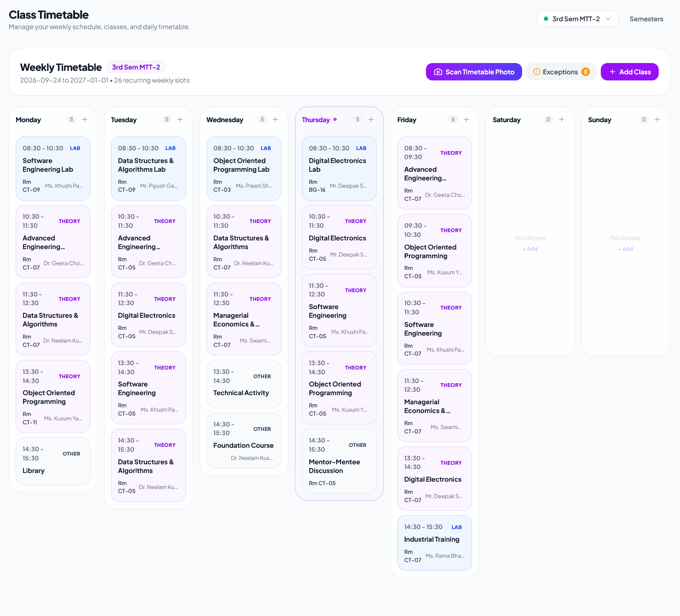Screen dimensions: 680x616
Task: Open Monday's Object Oriented Programming card
Action: pyautogui.click(x=53, y=396)
